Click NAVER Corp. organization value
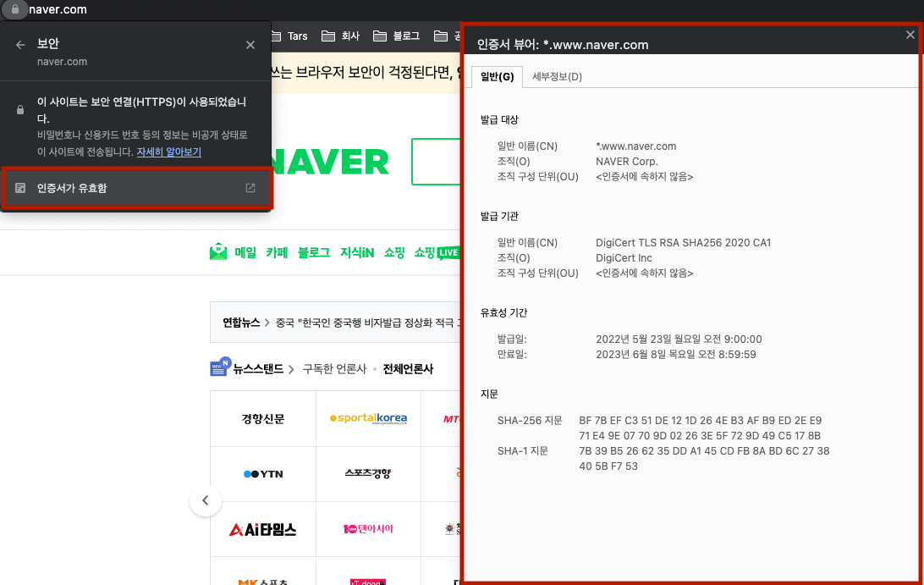This screenshot has height=585, width=924. coord(626,162)
